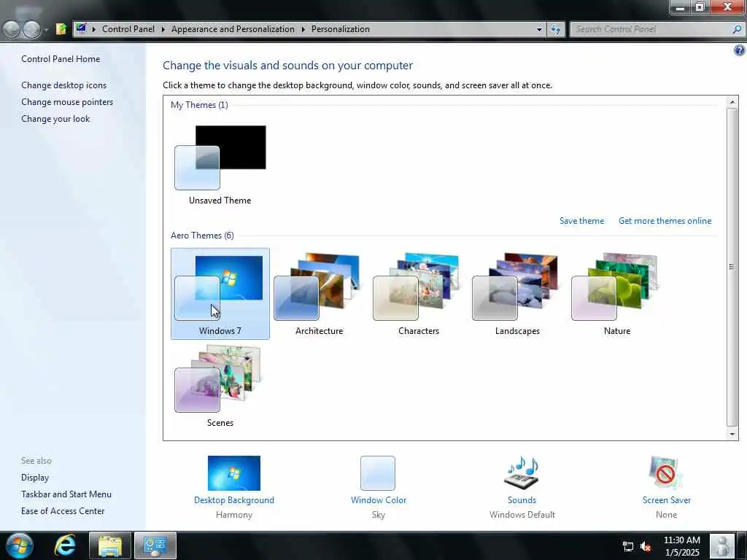Viewport: 747px width, 560px height.
Task: Apply the Architecture theme
Action: [x=319, y=293]
